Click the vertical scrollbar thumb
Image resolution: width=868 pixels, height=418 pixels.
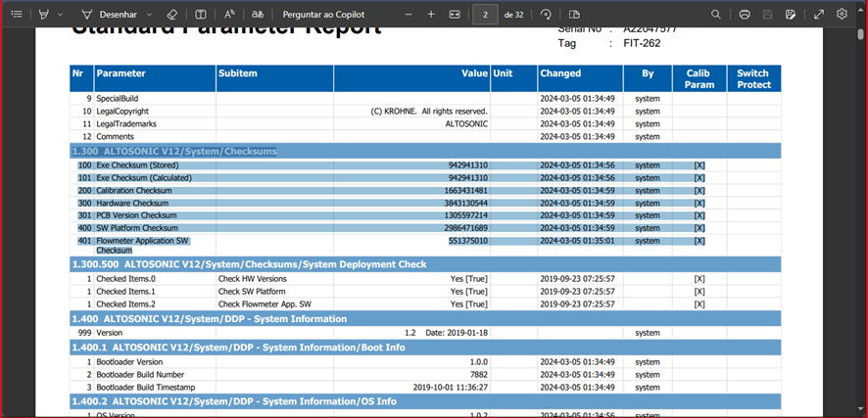[861, 34]
